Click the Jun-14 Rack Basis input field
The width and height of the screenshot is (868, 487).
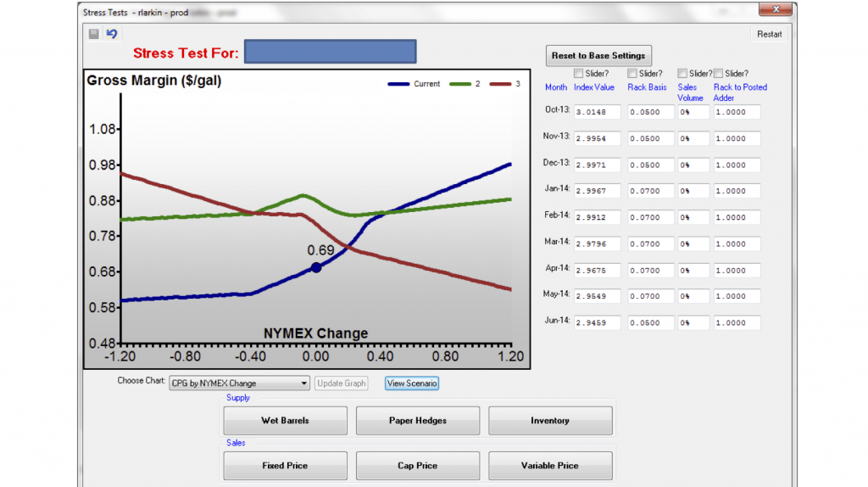click(x=650, y=323)
